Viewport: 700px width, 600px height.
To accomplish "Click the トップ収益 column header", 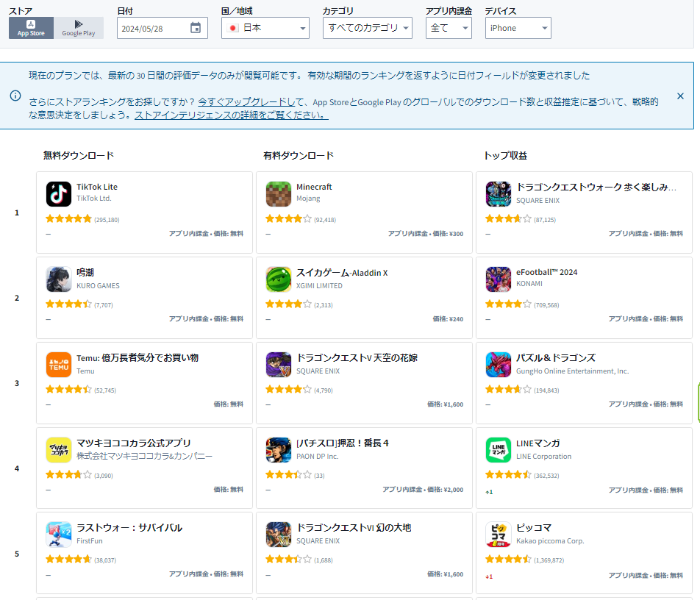I will [x=505, y=155].
